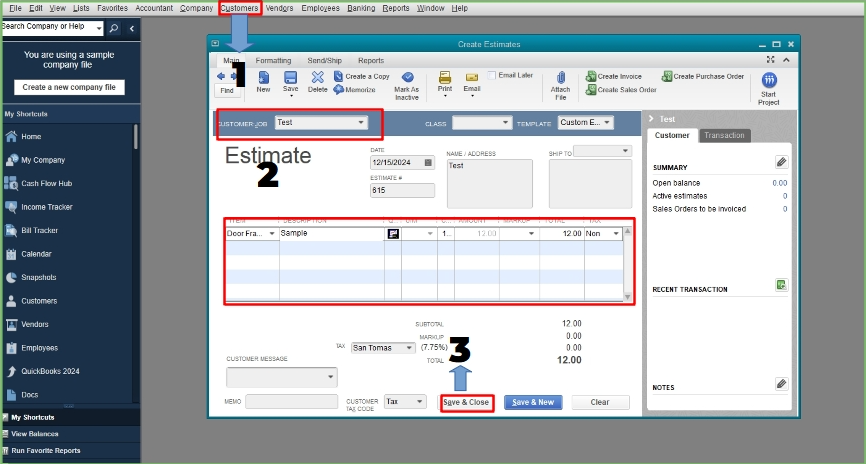Open the Non tax column dropdown
This screenshot has width=866, height=464.
(616, 234)
